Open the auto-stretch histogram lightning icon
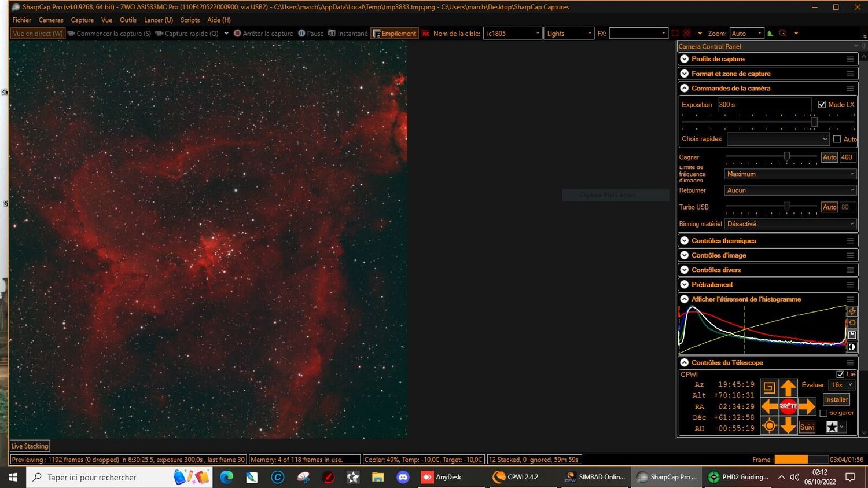This screenshot has width=868, height=488. click(852, 311)
